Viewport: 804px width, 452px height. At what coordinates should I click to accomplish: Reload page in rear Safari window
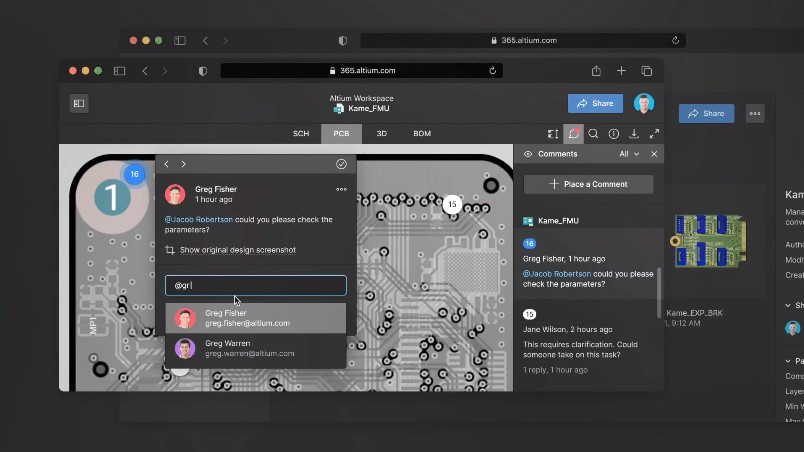coord(675,40)
